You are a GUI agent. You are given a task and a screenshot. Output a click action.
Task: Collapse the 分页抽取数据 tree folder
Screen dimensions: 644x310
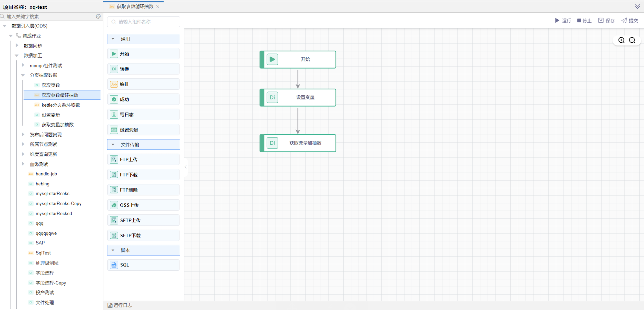[x=23, y=75]
